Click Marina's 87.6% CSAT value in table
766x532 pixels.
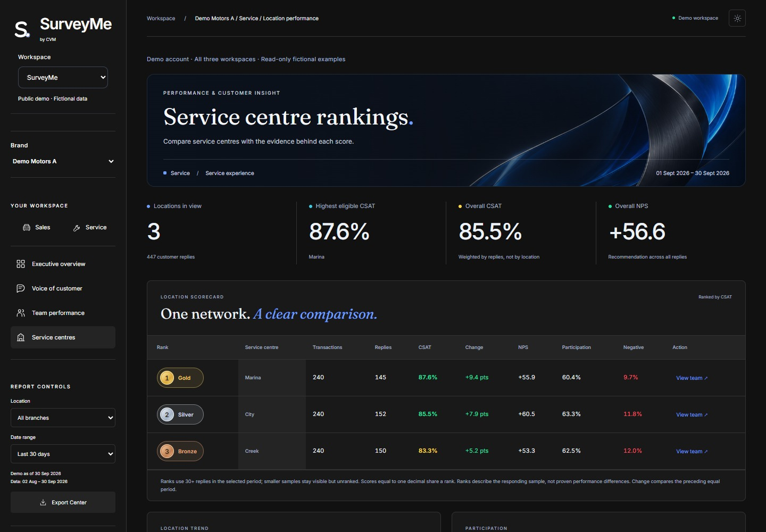point(428,377)
